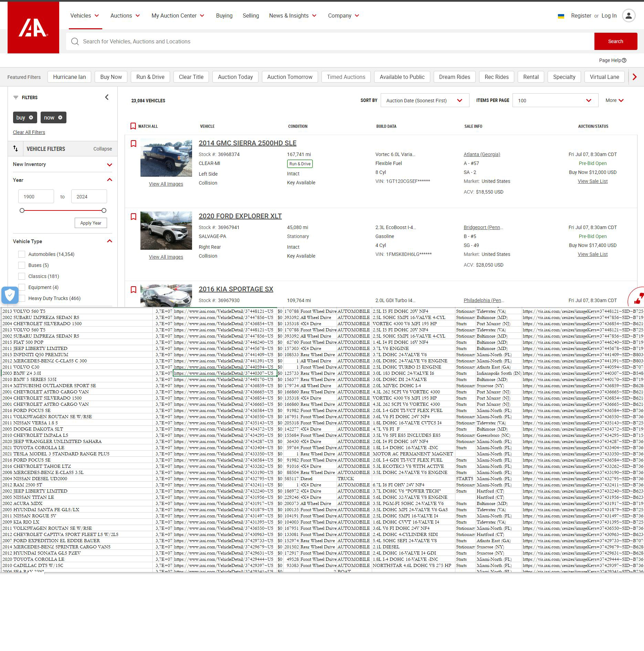The height and width of the screenshot is (651, 644).
Task: Select the Clear Title featured filter
Action: (x=191, y=77)
